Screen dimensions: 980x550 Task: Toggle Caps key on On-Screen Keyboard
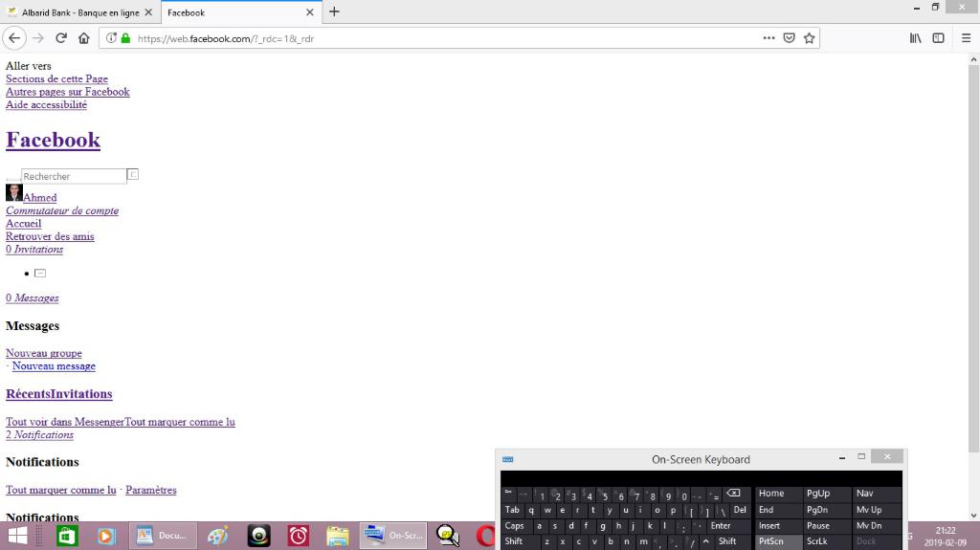point(515,526)
